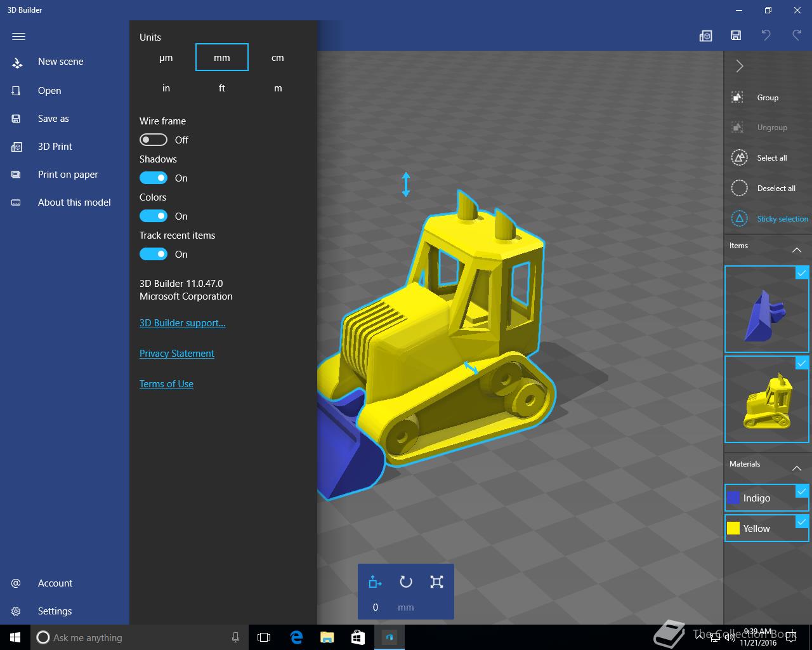Select the ft unit option
This screenshot has width=812, height=650.
pyautogui.click(x=222, y=88)
